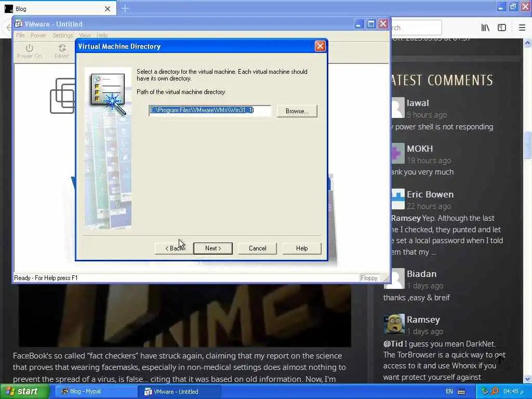The width and height of the screenshot is (532, 399).
Task: Click the green shield tray icon
Action: [x=485, y=391]
